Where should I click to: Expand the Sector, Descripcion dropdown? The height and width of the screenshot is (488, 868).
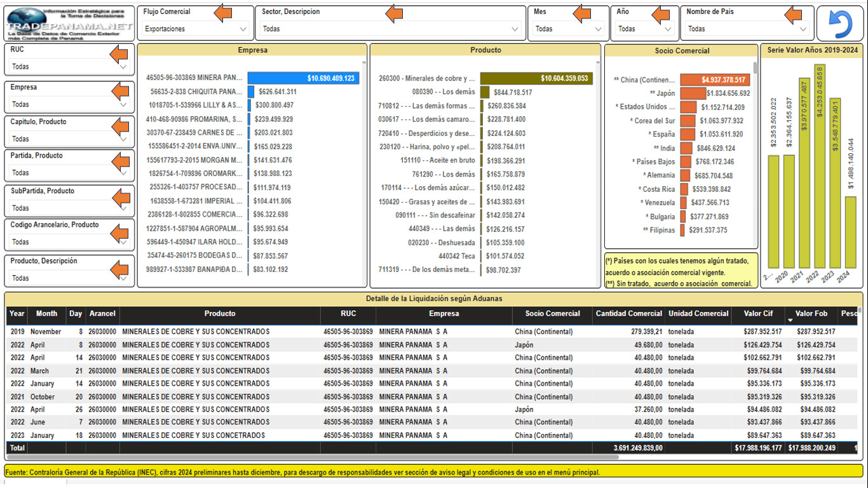[x=391, y=29]
